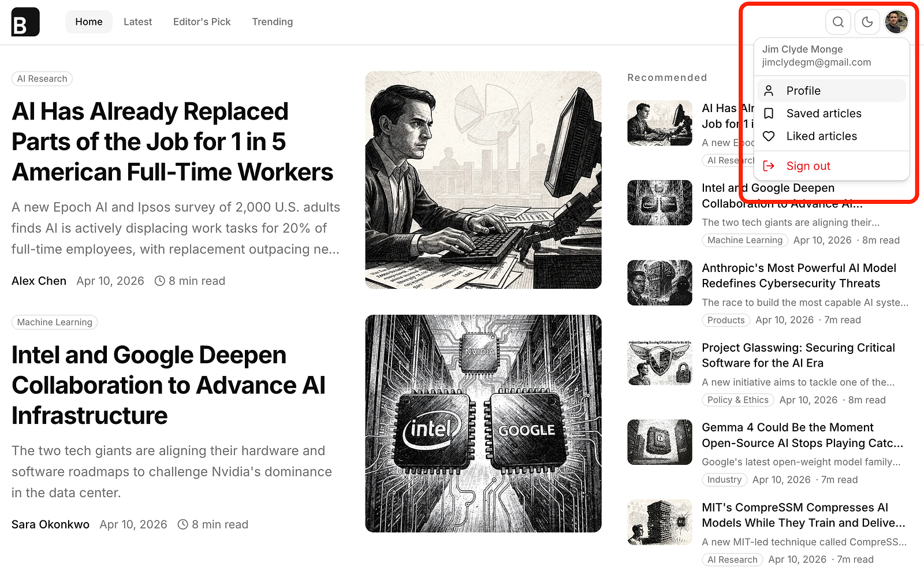Screen dimensions: 924x585
Task: Click AI Research tag under MIT article
Action: (732, 560)
